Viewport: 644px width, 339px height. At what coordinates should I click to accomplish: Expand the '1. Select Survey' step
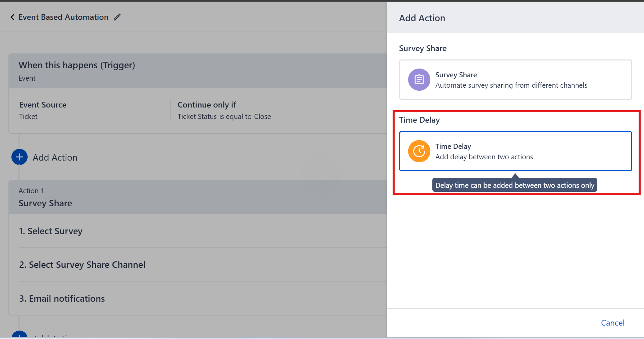tap(51, 231)
